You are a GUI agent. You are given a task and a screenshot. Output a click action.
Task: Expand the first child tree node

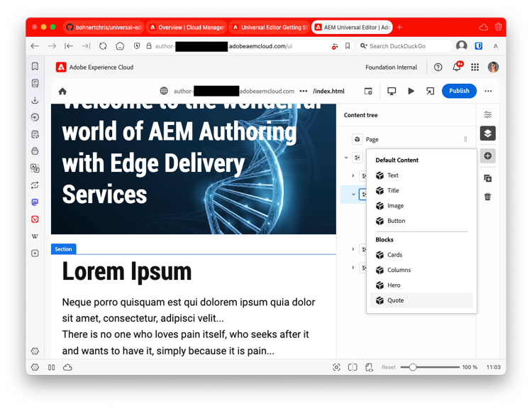[353, 175]
